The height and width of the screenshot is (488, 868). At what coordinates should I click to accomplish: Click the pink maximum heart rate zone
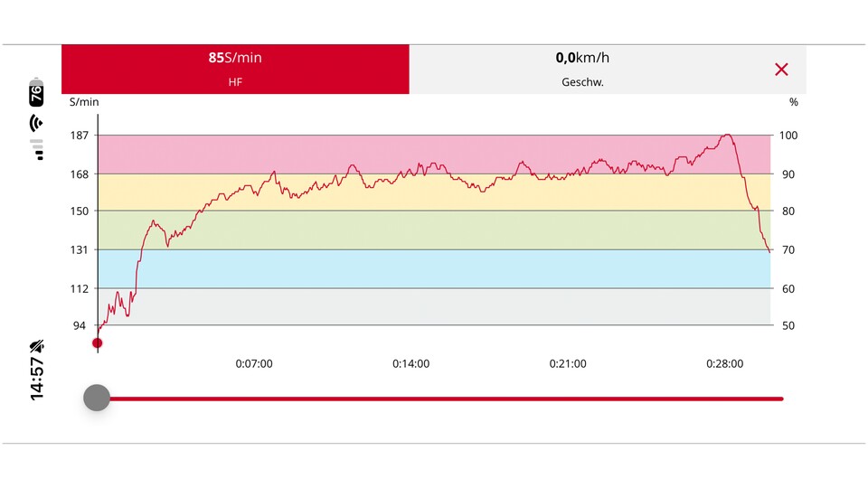coord(434,148)
